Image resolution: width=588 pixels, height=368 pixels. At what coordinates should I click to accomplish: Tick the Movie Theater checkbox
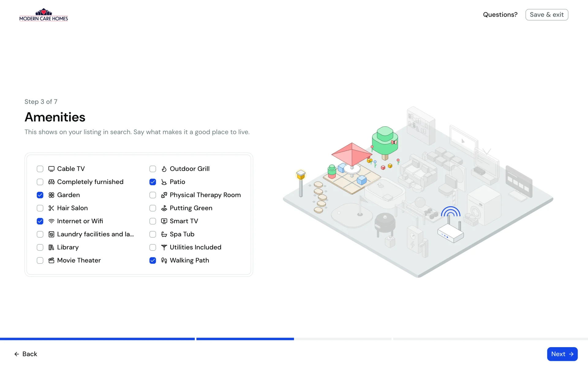coord(40,260)
